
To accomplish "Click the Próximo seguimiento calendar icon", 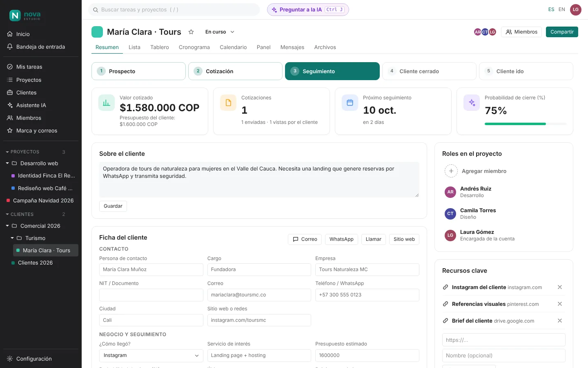I will 350,103.
